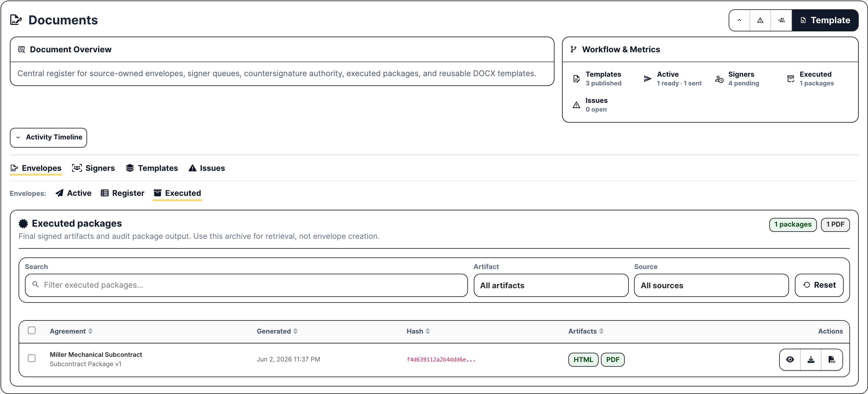
Task: Click the search magnifier icon
Action: click(35, 284)
